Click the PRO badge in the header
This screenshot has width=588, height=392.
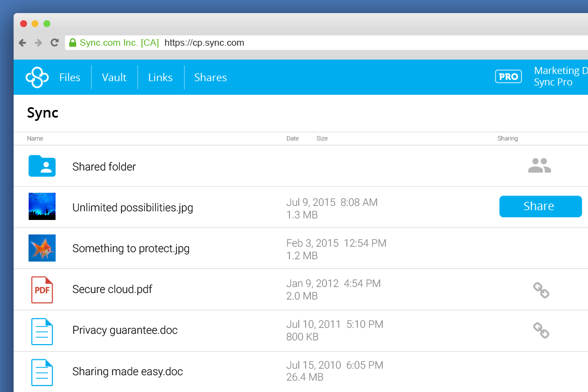coord(508,76)
